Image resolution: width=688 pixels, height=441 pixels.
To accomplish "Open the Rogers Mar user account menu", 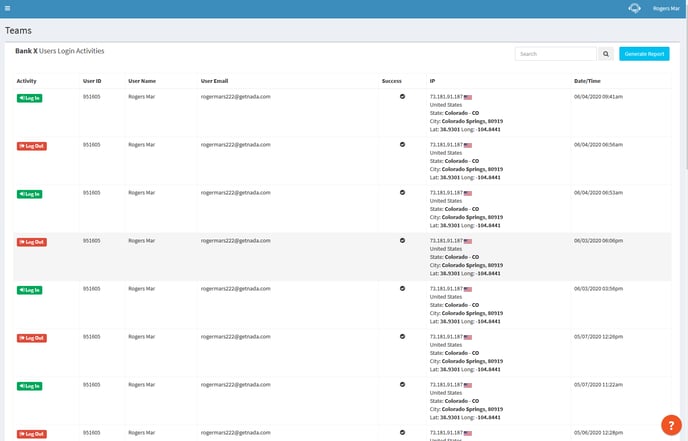I will pyautogui.click(x=666, y=8).
